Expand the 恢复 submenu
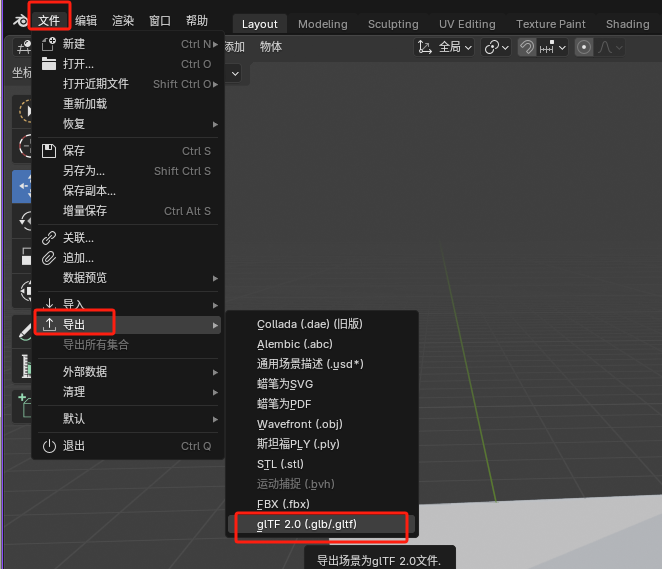Image resolution: width=662 pixels, height=569 pixels. [x=128, y=124]
